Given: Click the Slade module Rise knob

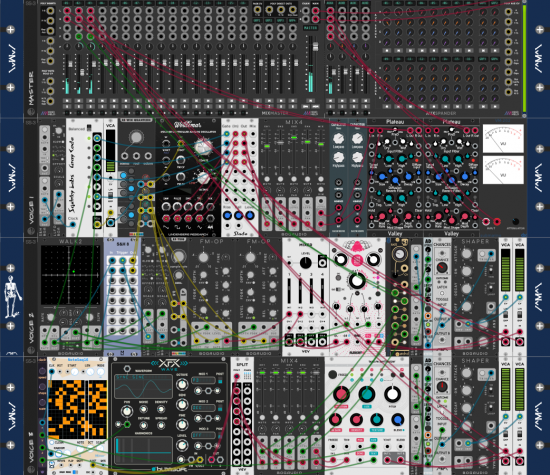Looking at the screenshot, I should point(227,215).
